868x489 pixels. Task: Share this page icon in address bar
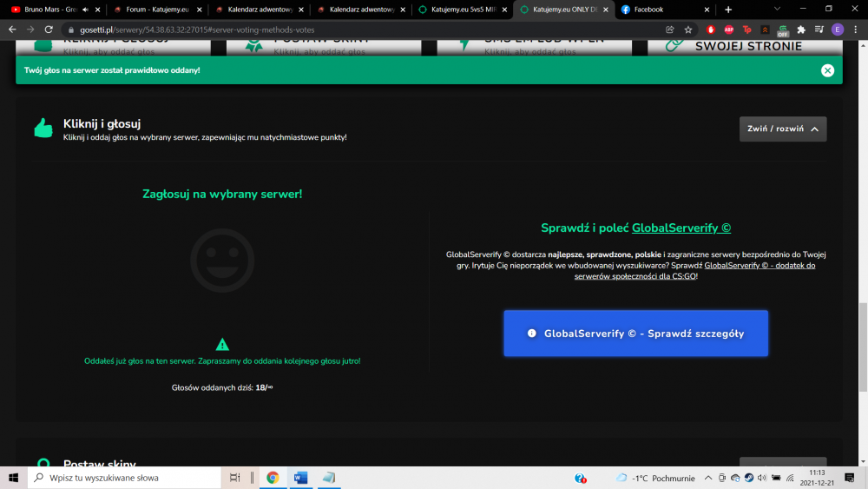tap(670, 30)
